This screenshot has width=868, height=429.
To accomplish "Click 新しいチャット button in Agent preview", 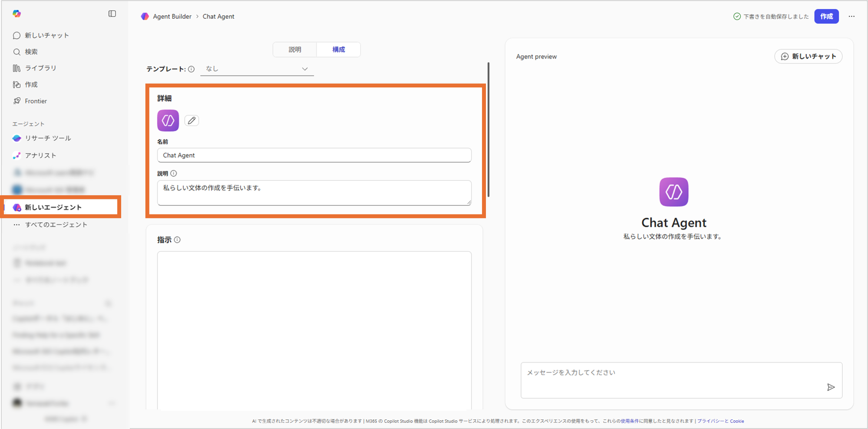I will coord(808,56).
